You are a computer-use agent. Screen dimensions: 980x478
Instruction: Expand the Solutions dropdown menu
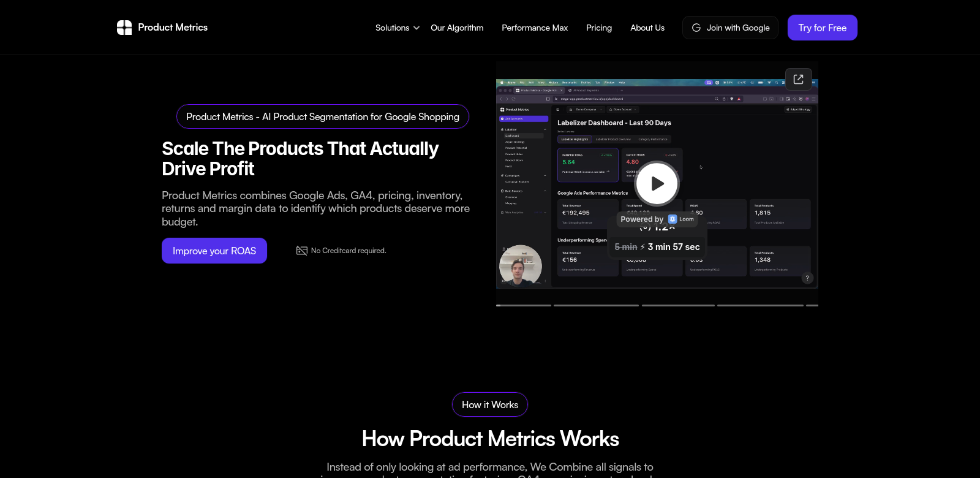pos(398,28)
